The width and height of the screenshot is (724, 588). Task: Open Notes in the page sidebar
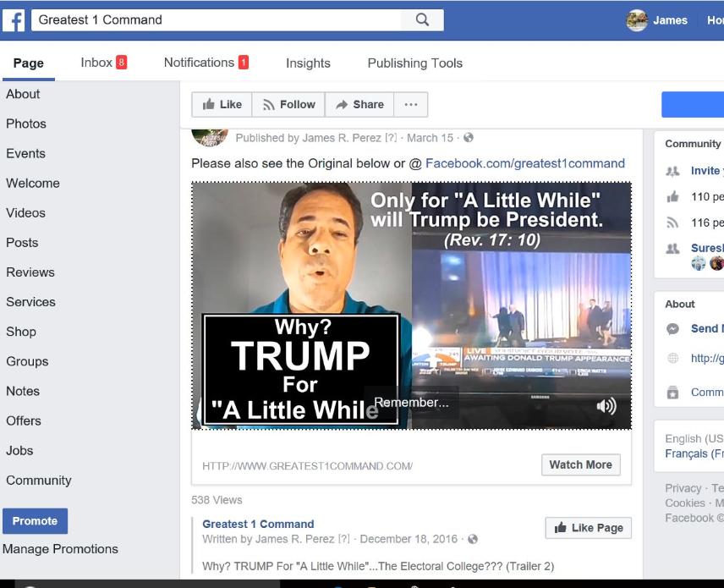[x=23, y=391]
